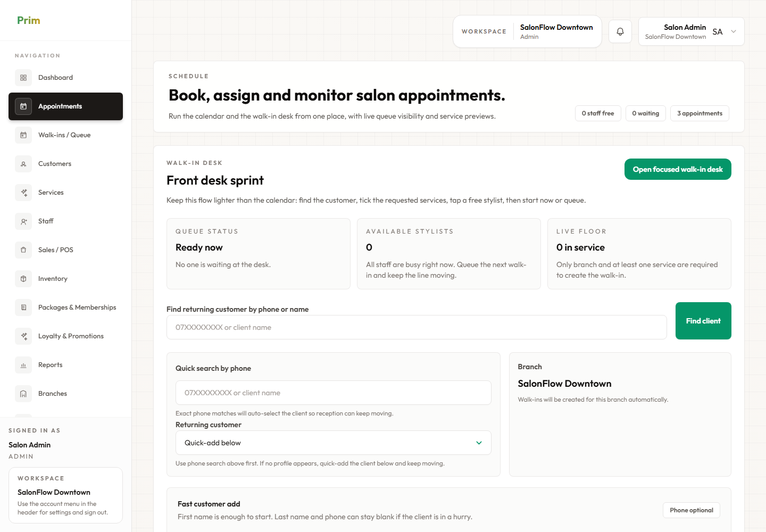The height and width of the screenshot is (532, 766).
Task: Open notifications bell
Action: 620,31
